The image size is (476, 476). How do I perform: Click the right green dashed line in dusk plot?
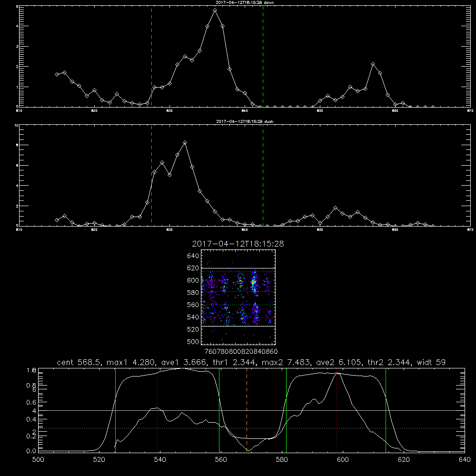point(263,175)
